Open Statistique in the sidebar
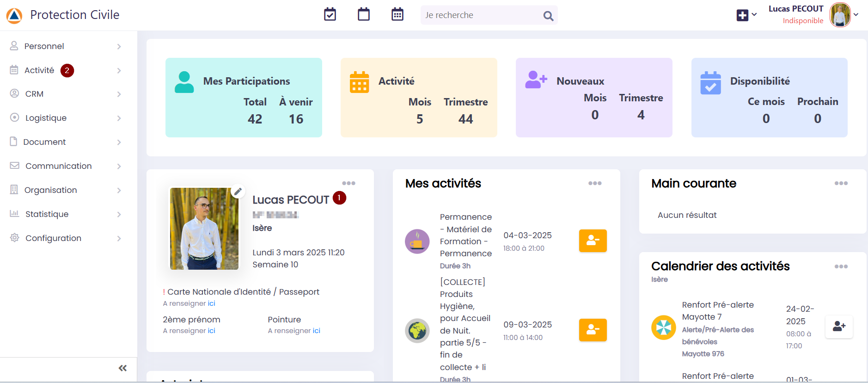 (x=65, y=214)
